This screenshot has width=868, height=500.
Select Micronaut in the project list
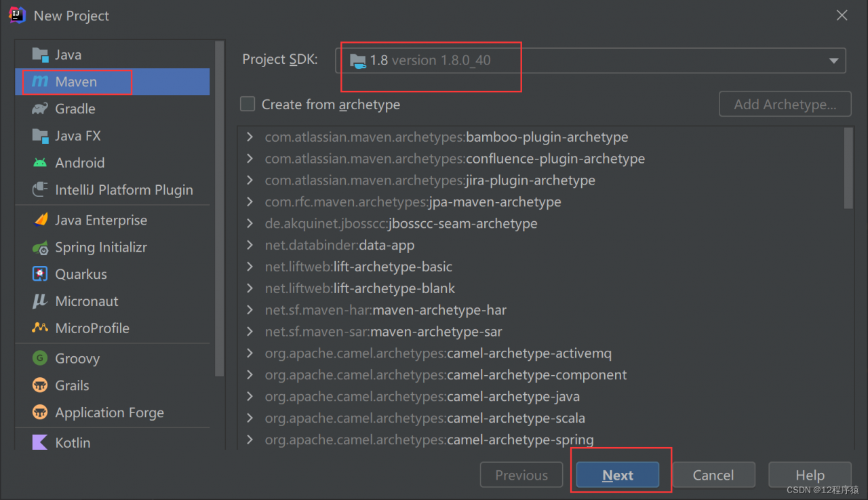coord(113,301)
